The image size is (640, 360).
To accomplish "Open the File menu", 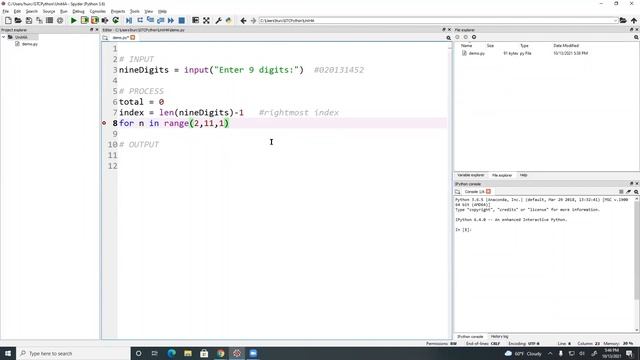I will coord(6,11).
